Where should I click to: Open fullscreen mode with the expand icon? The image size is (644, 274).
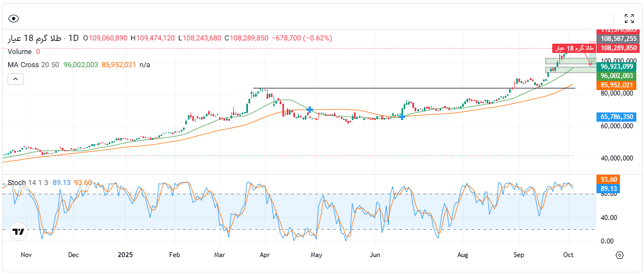pos(629,19)
